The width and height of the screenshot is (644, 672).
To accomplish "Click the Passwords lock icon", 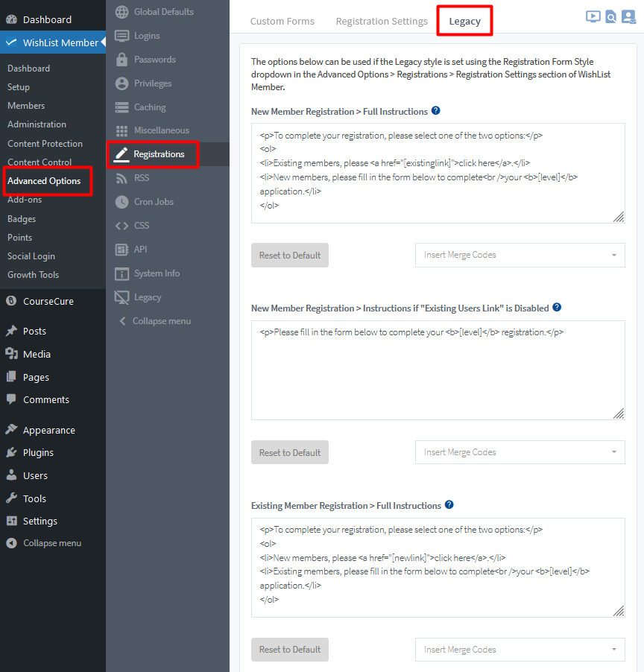I will point(121,60).
